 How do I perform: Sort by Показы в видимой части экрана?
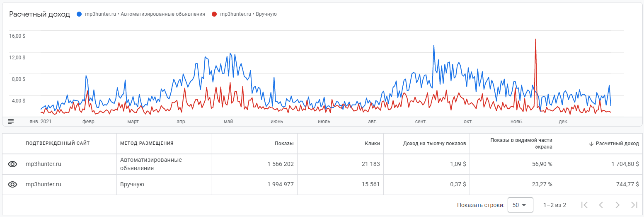click(521, 144)
